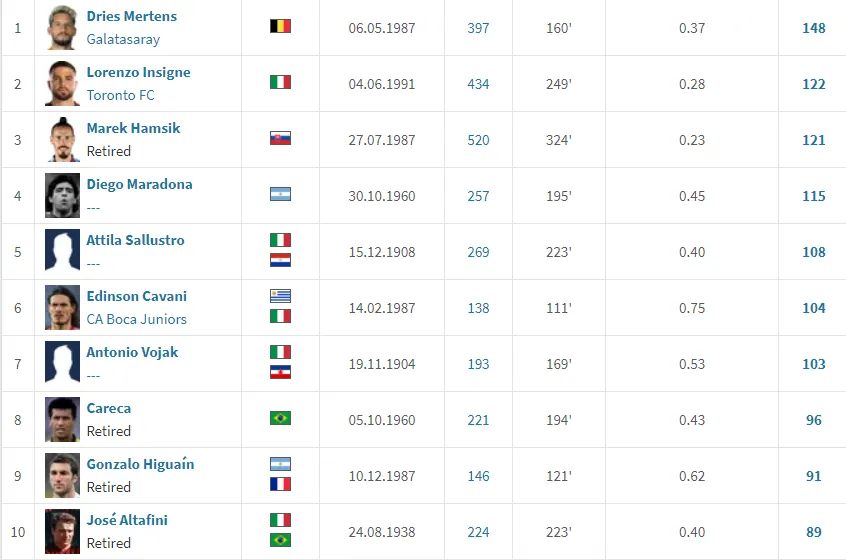Viewport: 846px width, 560px height.
Task: Click the Italy flag beside Lorenzo Insigne
Action: pos(280,83)
